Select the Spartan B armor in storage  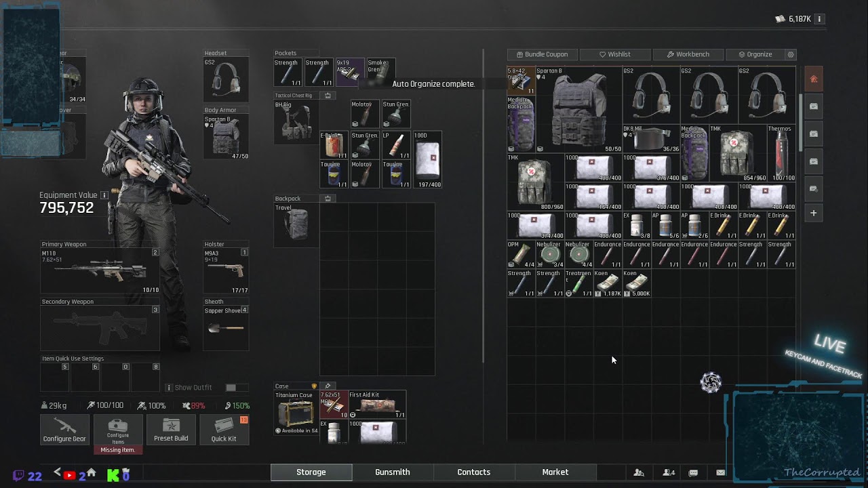[578, 109]
